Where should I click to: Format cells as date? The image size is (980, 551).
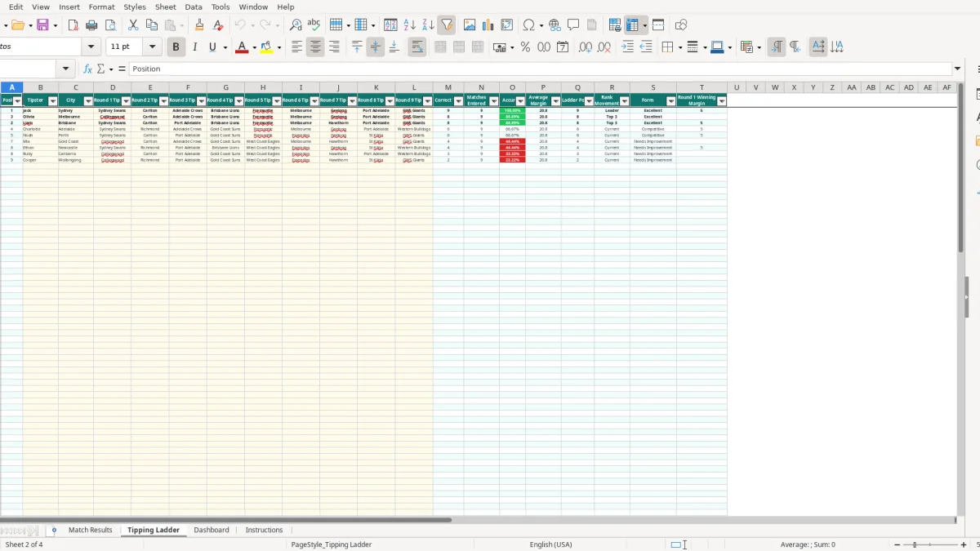click(x=563, y=47)
